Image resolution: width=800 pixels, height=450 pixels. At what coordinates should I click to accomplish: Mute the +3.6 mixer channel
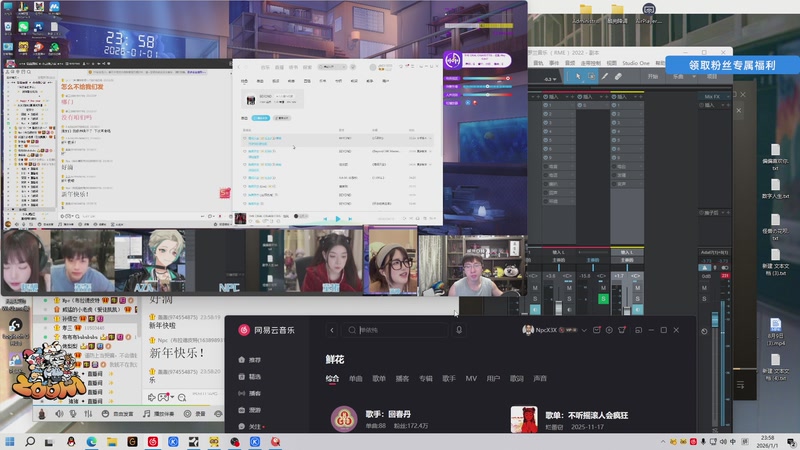coord(569,288)
